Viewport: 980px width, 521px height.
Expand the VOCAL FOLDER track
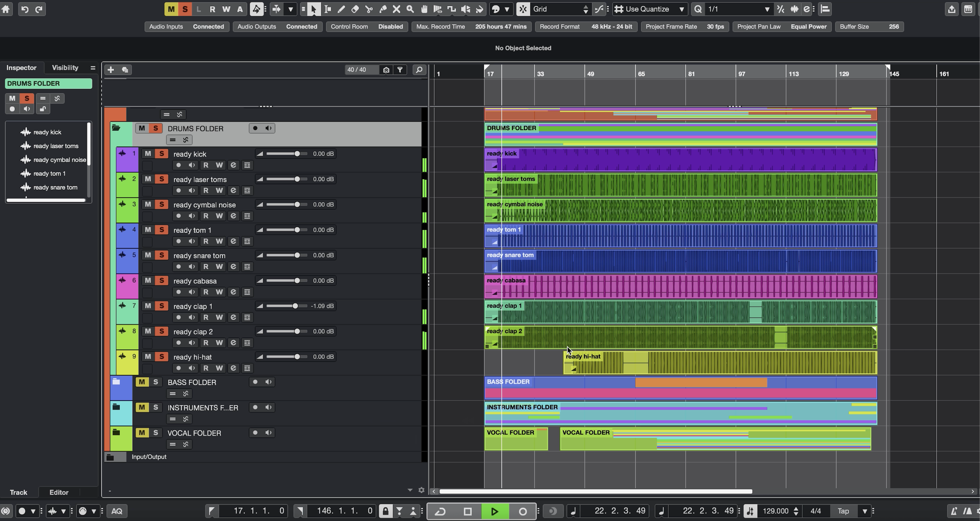click(116, 433)
